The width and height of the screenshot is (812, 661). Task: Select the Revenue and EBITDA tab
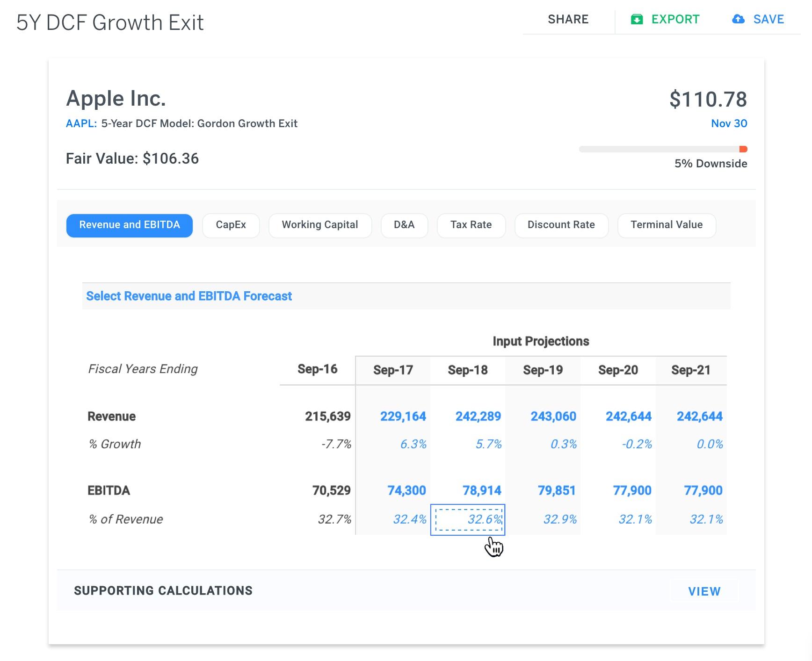tap(130, 225)
